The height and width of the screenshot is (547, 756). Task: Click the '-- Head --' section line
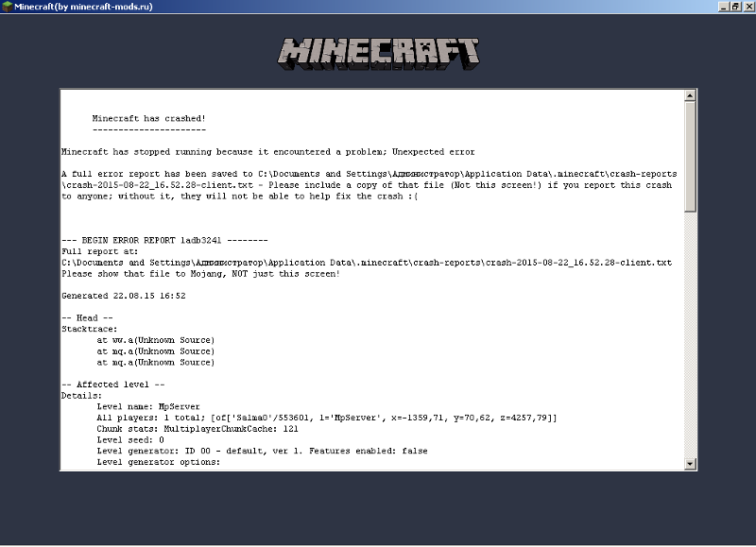click(x=87, y=318)
